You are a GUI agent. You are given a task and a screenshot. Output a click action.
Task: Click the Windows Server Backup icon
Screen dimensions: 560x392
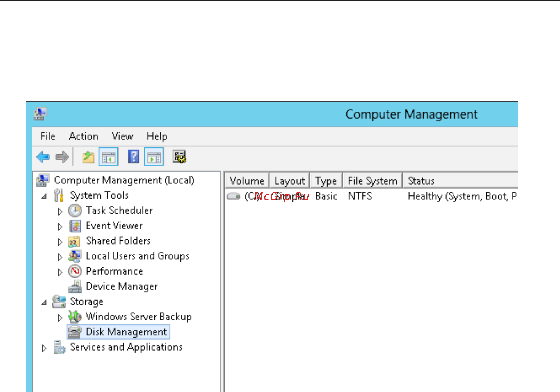point(75,317)
